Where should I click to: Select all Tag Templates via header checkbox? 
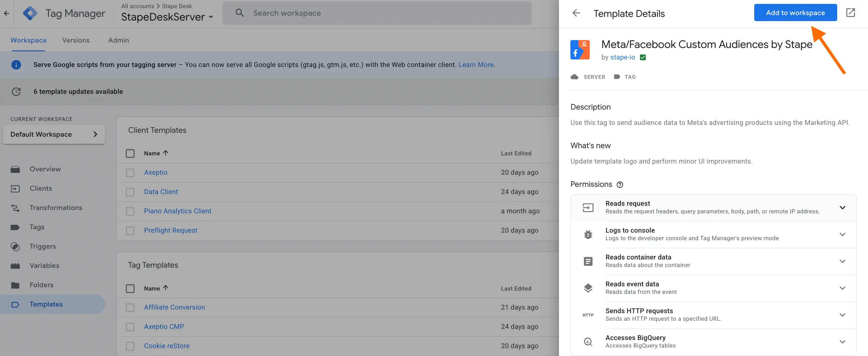click(x=130, y=289)
